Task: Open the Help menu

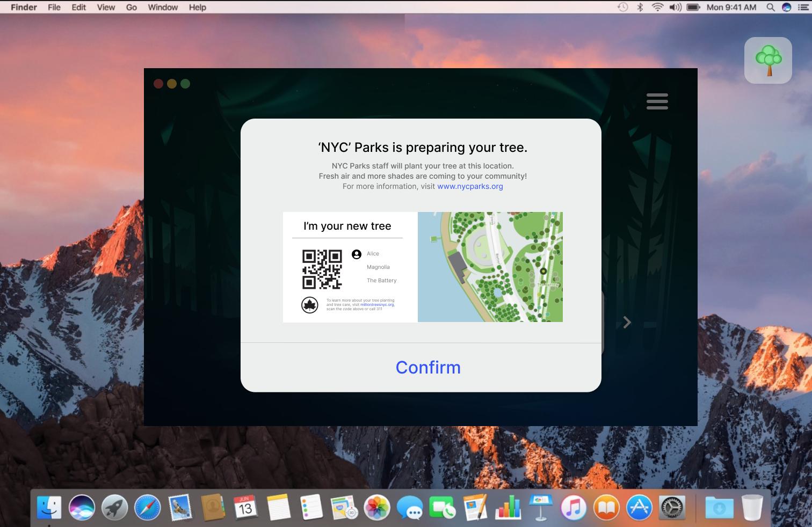Action: coord(198,7)
